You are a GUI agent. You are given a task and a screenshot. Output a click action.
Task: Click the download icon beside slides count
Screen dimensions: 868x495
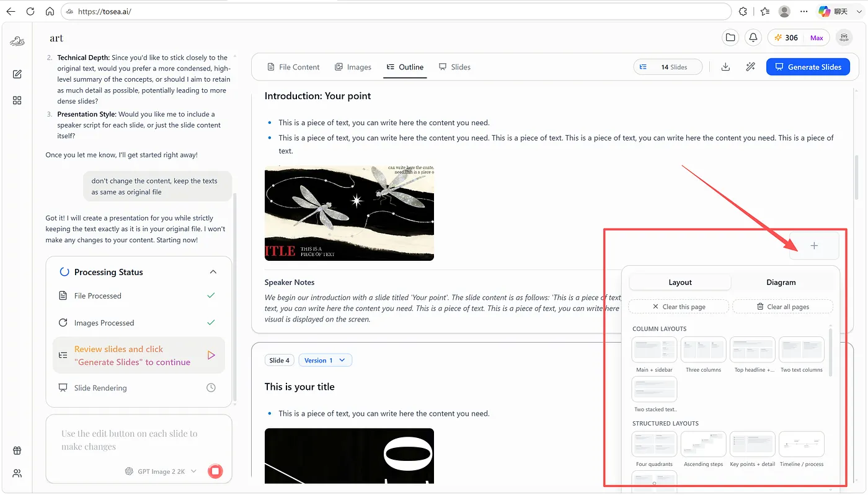[725, 67]
